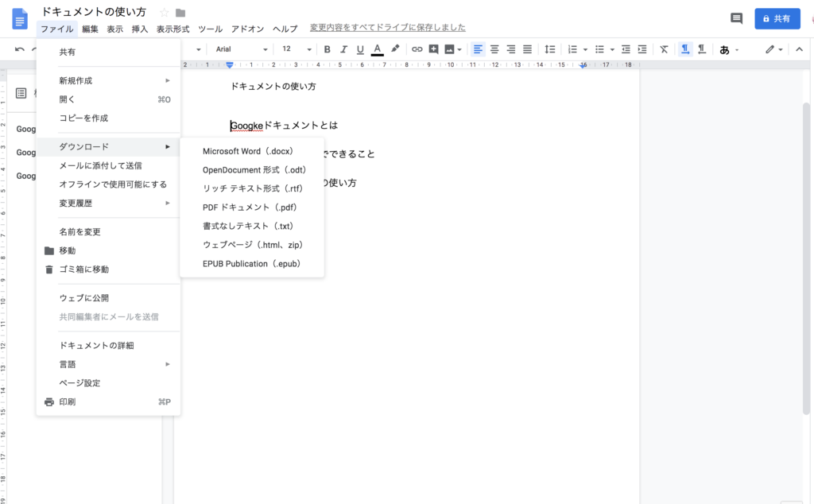Click the numbered list icon

click(572, 49)
